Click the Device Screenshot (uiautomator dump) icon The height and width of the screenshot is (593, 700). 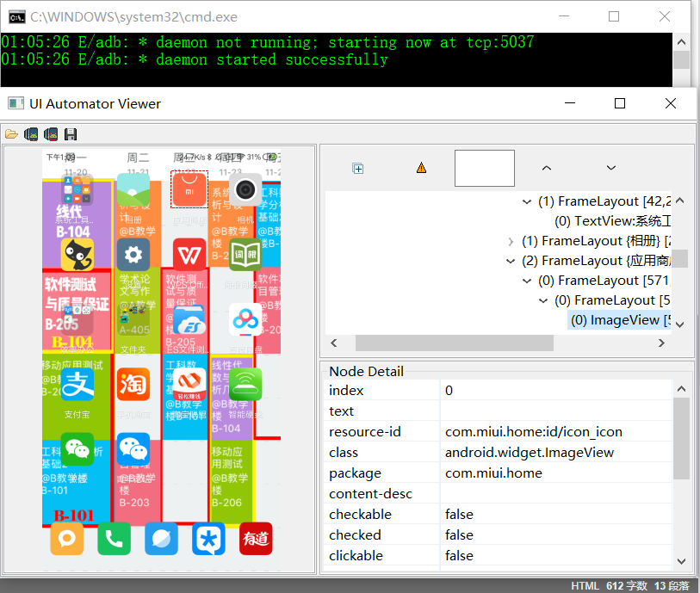coord(31,134)
